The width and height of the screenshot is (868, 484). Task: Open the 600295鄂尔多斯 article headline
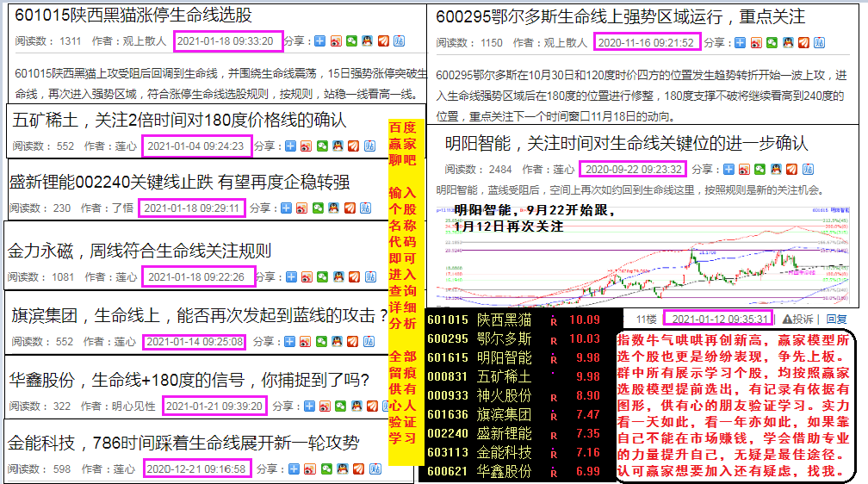tap(620, 16)
